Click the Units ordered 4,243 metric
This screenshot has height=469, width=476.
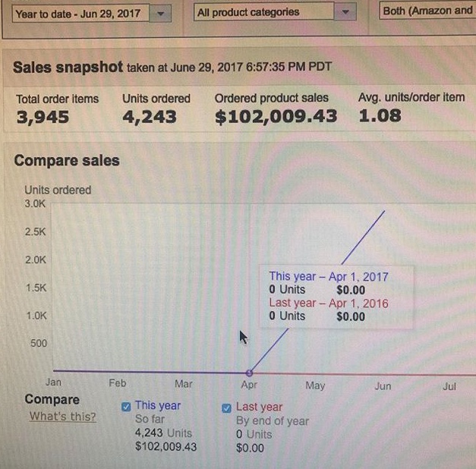pos(150,117)
